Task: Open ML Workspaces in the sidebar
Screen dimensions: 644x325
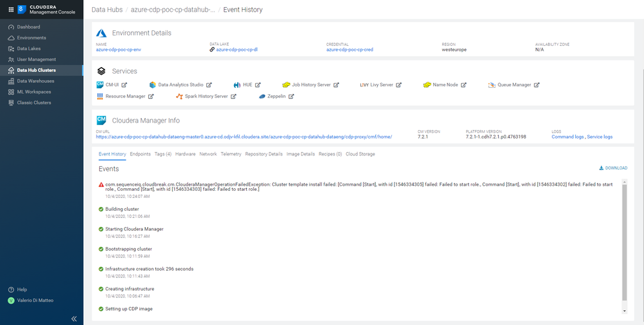Action: point(34,92)
